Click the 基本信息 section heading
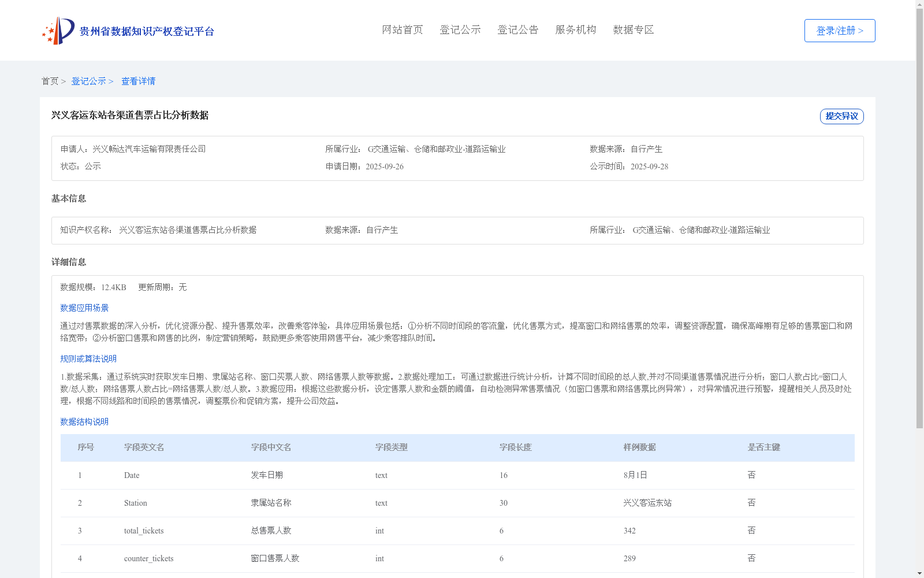The width and height of the screenshot is (924, 578). coord(69,199)
